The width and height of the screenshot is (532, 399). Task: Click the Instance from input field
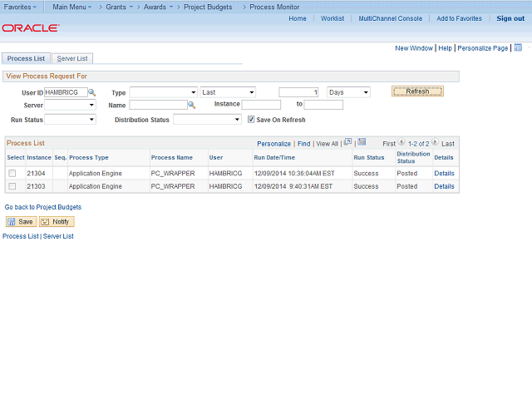pyautogui.click(x=261, y=105)
